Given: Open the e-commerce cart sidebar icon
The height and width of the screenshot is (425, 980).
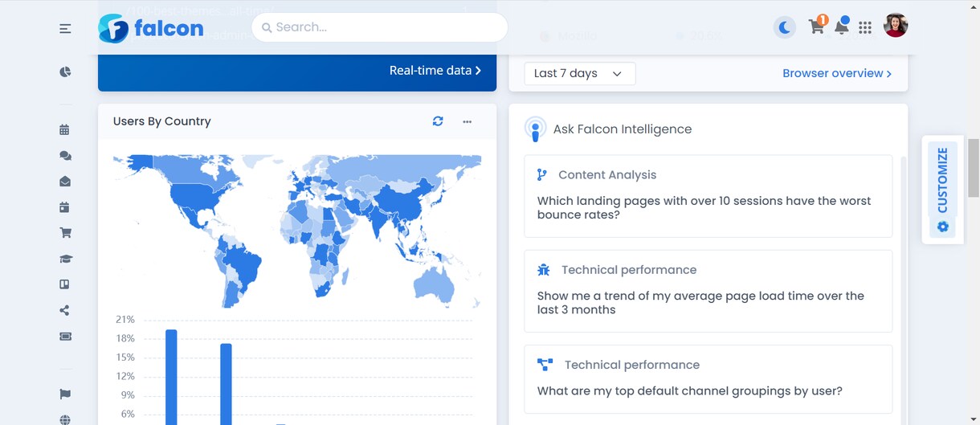Looking at the screenshot, I should 65,233.
